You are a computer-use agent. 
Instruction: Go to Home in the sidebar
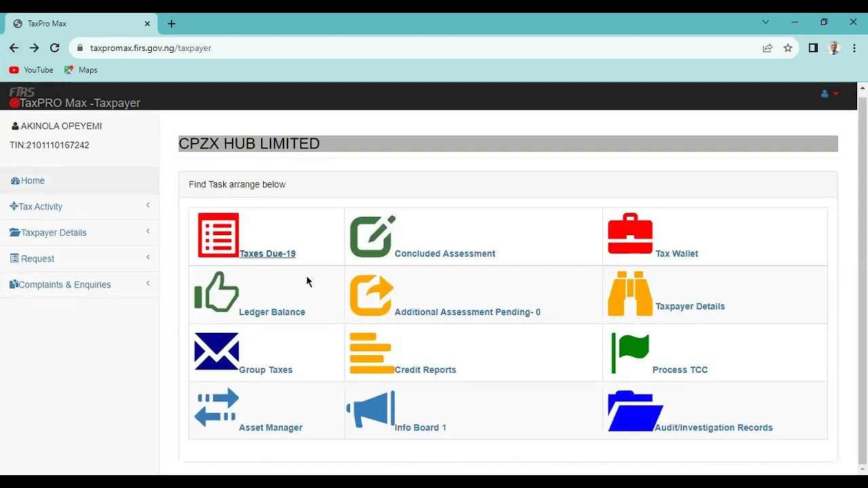pyautogui.click(x=79, y=181)
